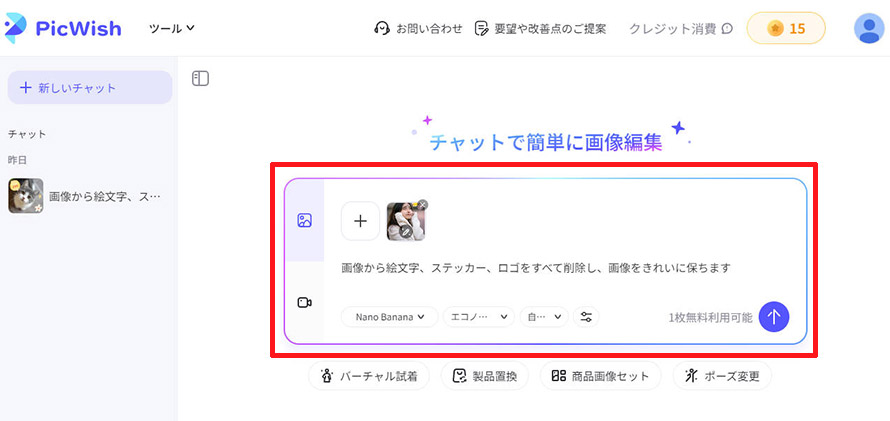
Task: Select the image mode tab icon
Action: pyautogui.click(x=304, y=221)
